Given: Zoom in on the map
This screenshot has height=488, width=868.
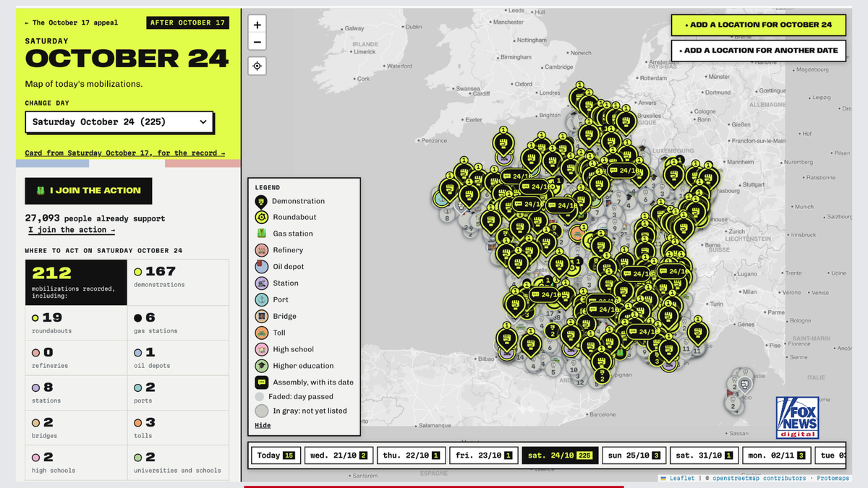Looking at the screenshot, I should tap(257, 25).
